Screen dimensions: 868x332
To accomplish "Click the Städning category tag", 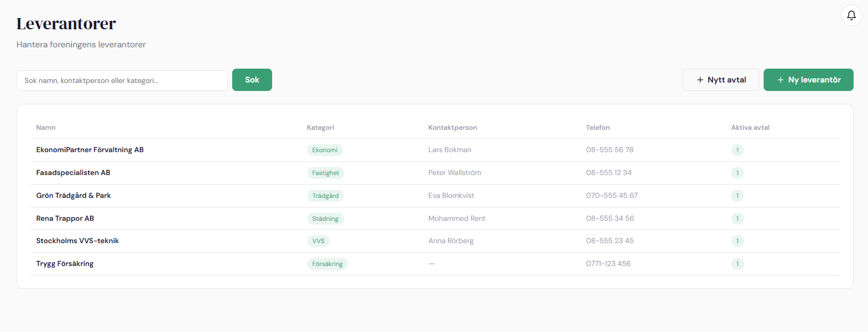I will pyautogui.click(x=325, y=219).
